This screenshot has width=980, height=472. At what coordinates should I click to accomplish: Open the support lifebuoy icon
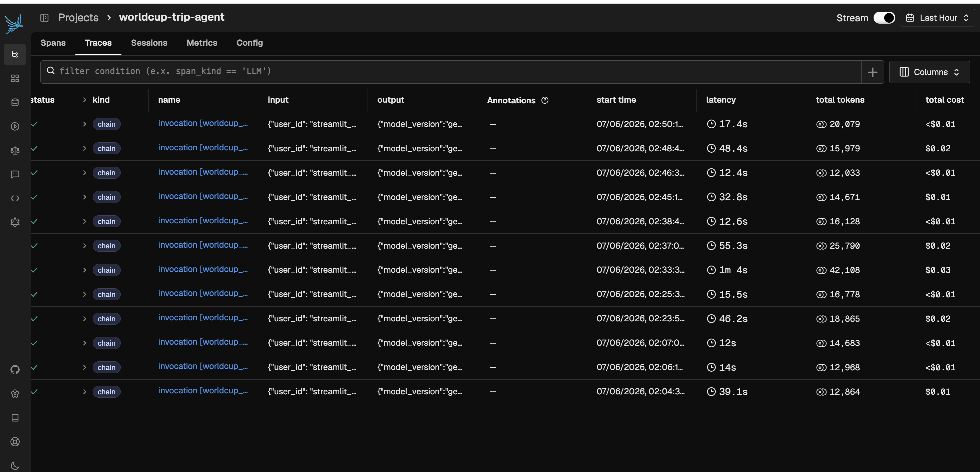tap(15, 442)
